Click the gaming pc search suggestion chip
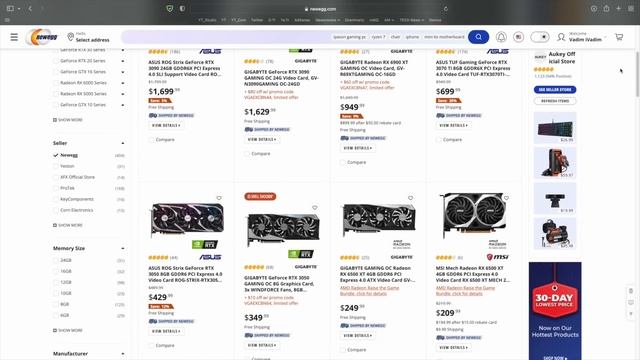 point(349,37)
